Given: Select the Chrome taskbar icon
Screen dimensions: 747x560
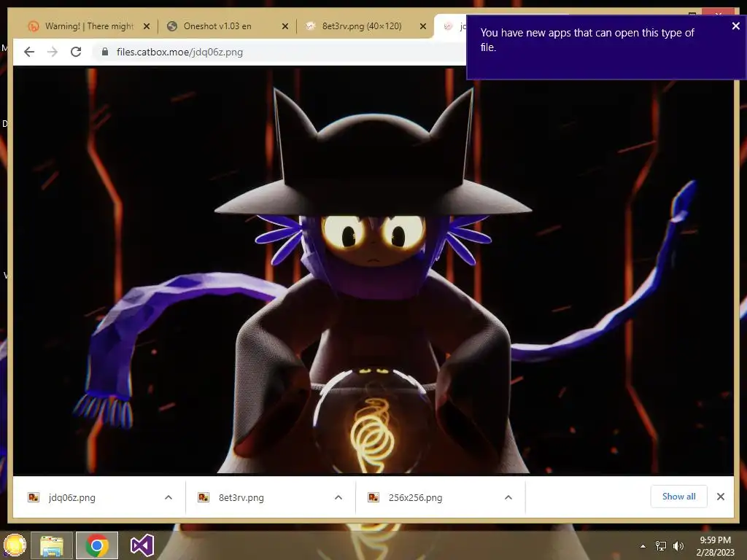Looking at the screenshot, I should point(97,545).
